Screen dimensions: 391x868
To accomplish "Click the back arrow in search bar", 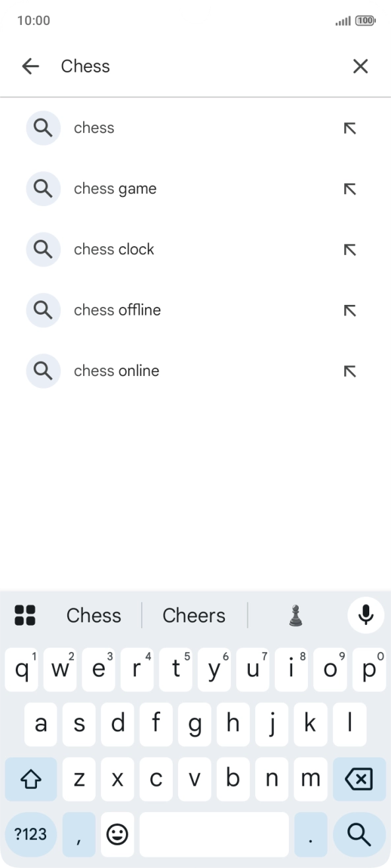I will [30, 66].
